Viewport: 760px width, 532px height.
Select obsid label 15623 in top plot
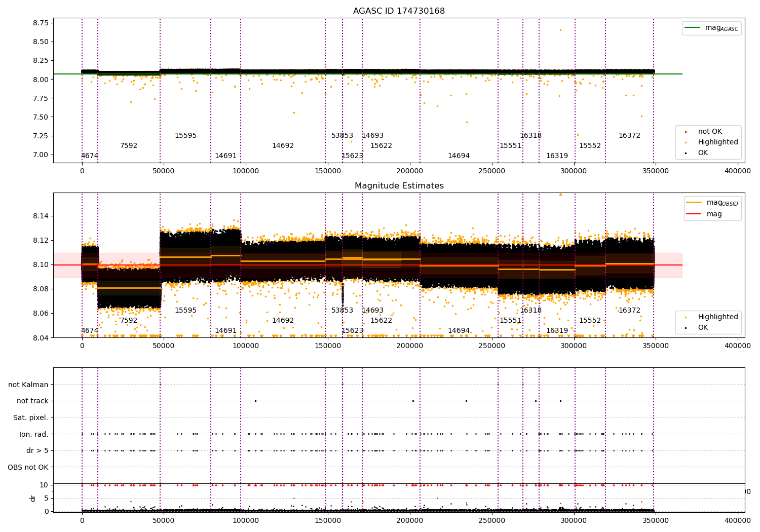[352, 156]
